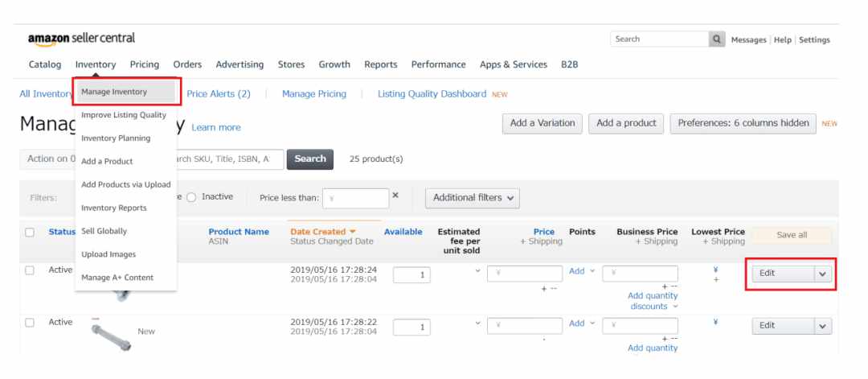
Task: Tick the select-all header checkbox
Action: pyautogui.click(x=30, y=233)
